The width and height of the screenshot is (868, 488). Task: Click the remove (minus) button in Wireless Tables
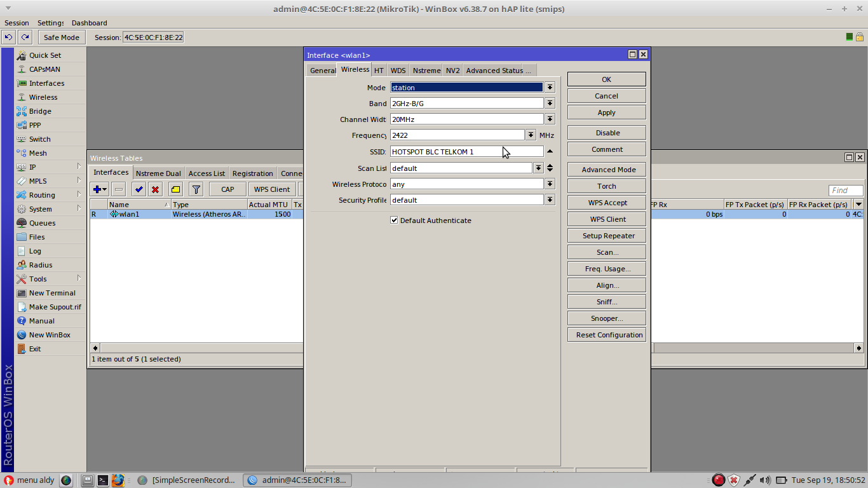click(119, 189)
